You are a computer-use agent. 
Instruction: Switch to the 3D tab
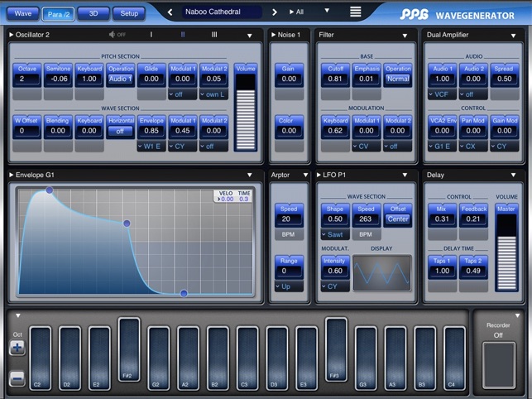pos(93,13)
